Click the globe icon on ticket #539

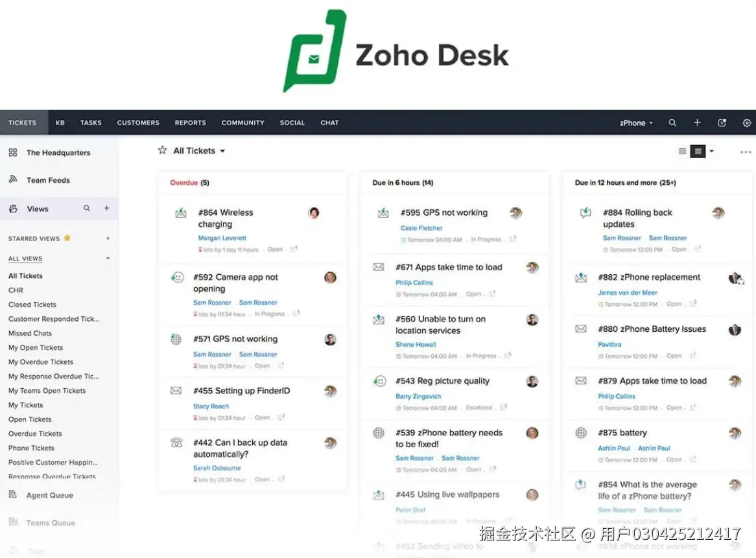pos(379,433)
